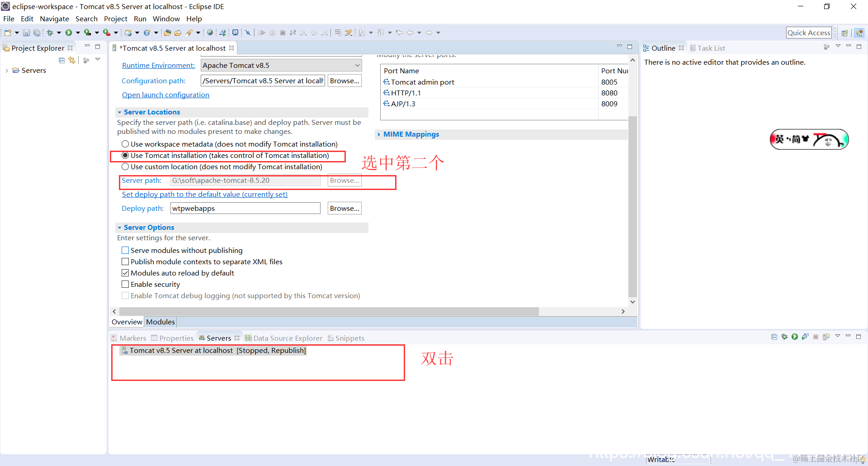This screenshot has height=466, width=868.
Task: Select Use Tomcat installation radio option
Action: click(125, 155)
